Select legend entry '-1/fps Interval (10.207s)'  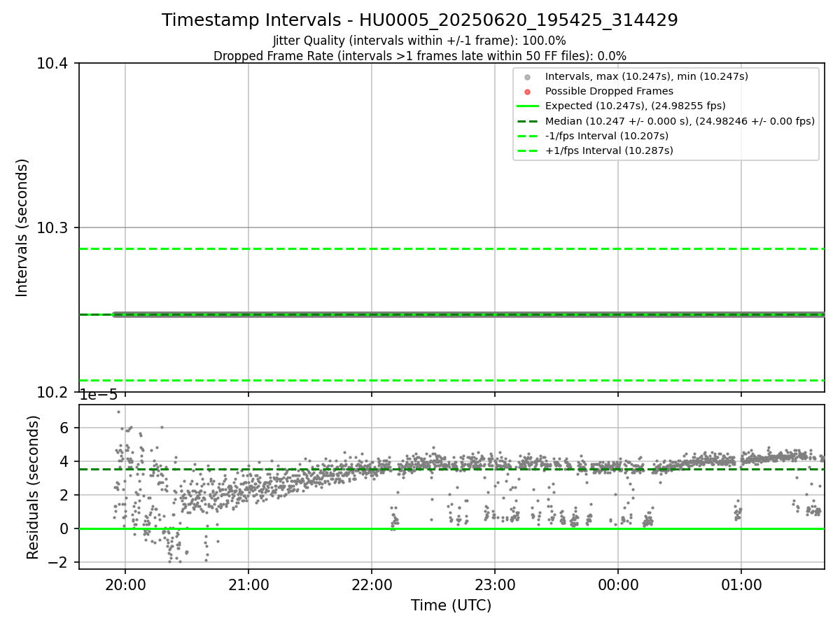[607, 136]
